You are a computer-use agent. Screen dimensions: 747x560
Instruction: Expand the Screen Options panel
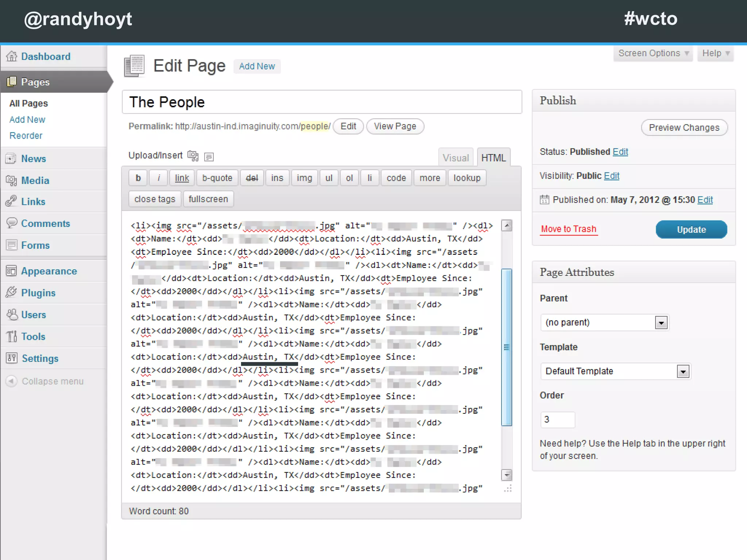click(x=653, y=54)
